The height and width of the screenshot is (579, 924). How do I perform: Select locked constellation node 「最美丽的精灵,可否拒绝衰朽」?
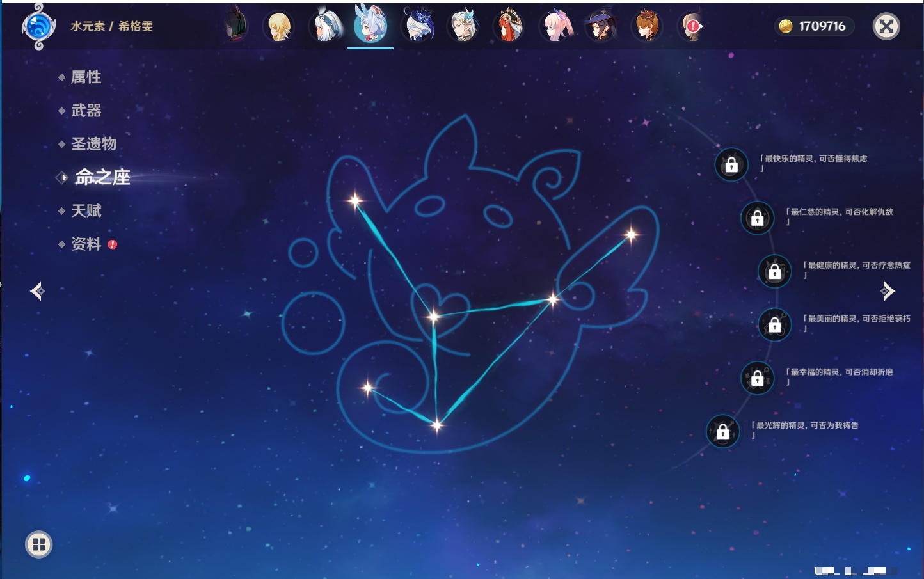coord(774,325)
